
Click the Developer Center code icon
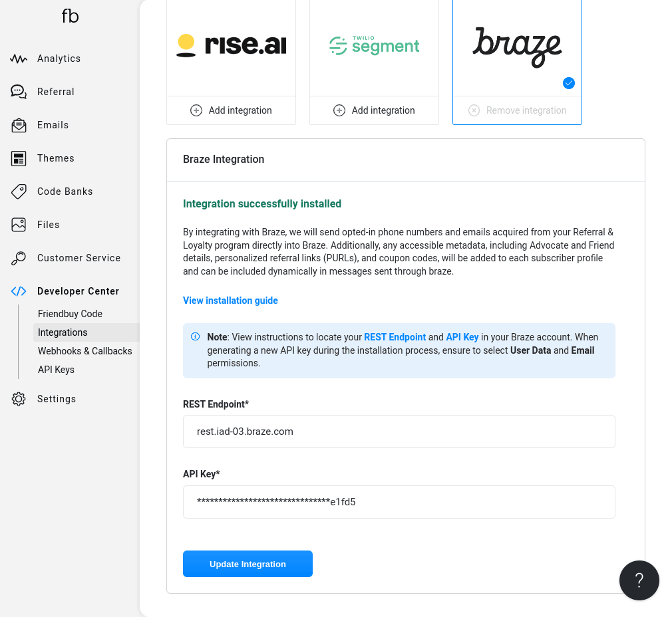[x=19, y=291]
